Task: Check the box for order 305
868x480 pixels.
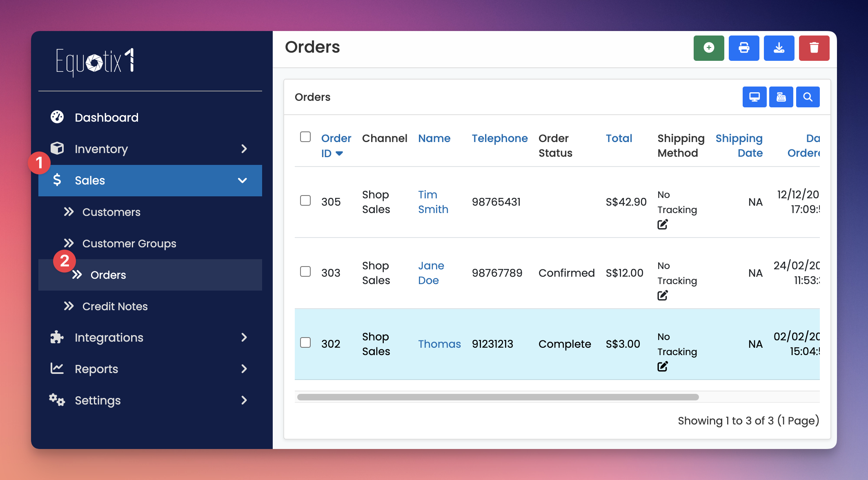Action: 305,200
